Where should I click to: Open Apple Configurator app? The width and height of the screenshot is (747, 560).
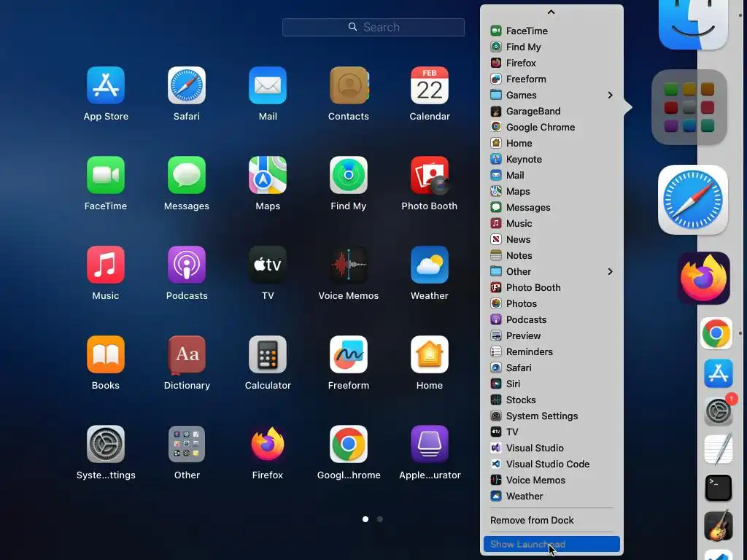pyautogui.click(x=430, y=444)
